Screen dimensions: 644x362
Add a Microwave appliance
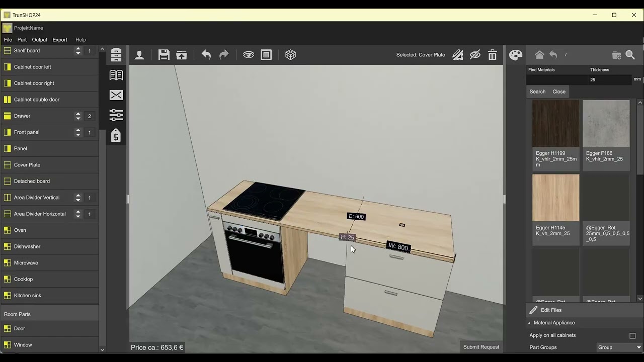pyautogui.click(x=49, y=263)
